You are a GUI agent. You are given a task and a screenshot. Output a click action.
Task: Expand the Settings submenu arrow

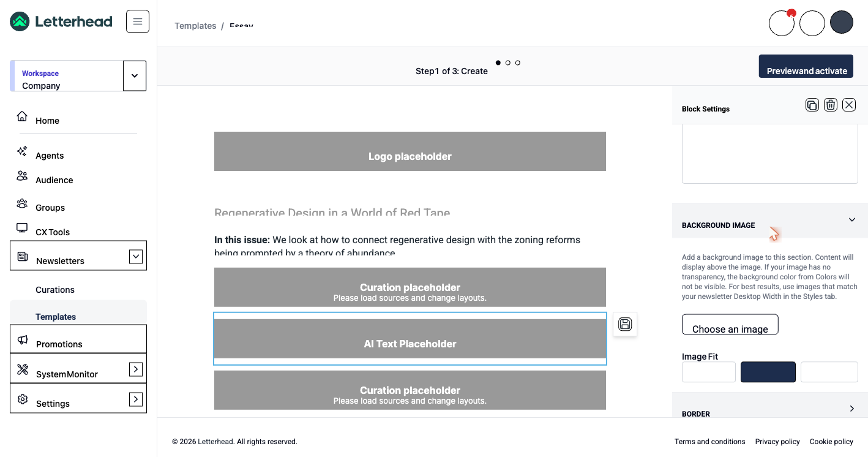click(x=136, y=399)
